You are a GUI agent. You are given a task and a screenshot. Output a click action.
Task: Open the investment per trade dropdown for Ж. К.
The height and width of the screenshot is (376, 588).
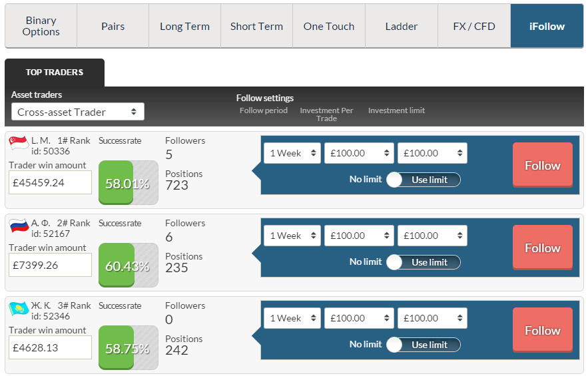click(359, 318)
